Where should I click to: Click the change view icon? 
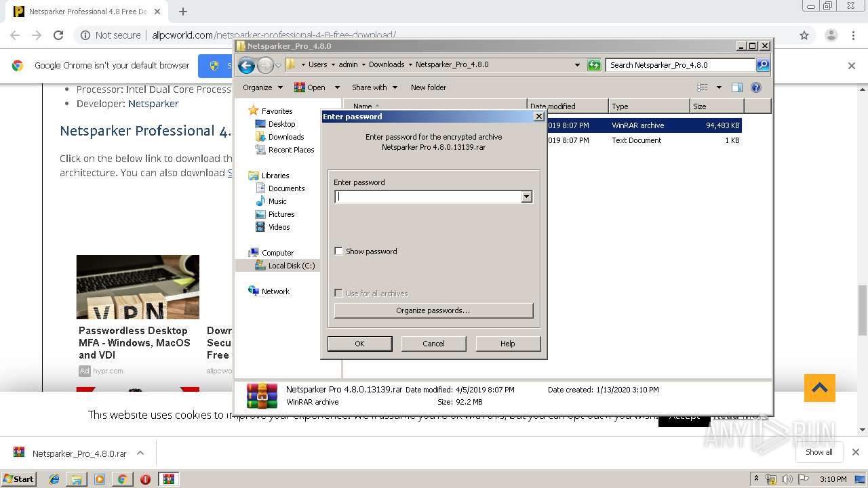(x=703, y=87)
